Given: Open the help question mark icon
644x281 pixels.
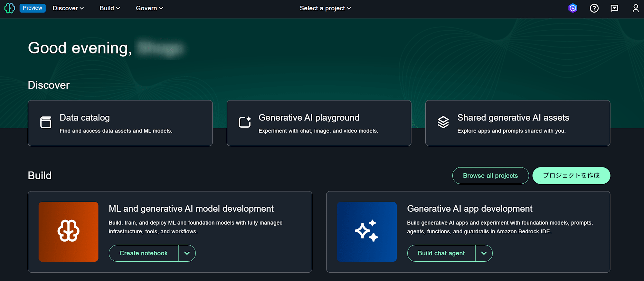Looking at the screenshot, I should coord(594,8).
